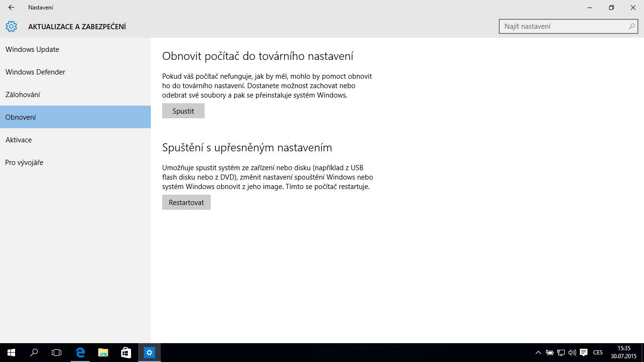Launch Microsoft Edge from taskbar
The width and height of the screenshot is (644, 362).
[80, 353]
